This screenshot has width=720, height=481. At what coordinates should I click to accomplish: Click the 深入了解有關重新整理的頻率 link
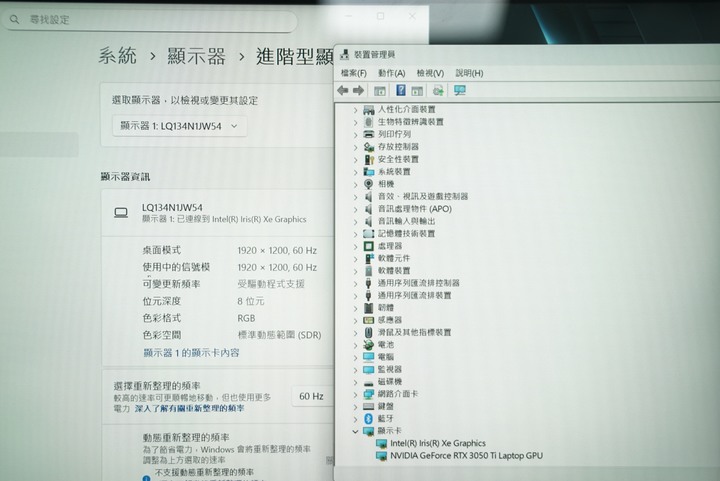(x=189, y=408)
